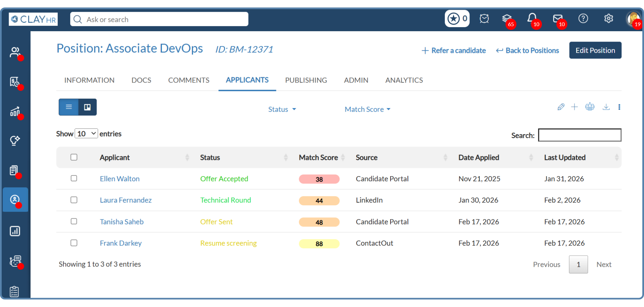
Task: Click the plus add applicant icon
Action: pos(574,107)
